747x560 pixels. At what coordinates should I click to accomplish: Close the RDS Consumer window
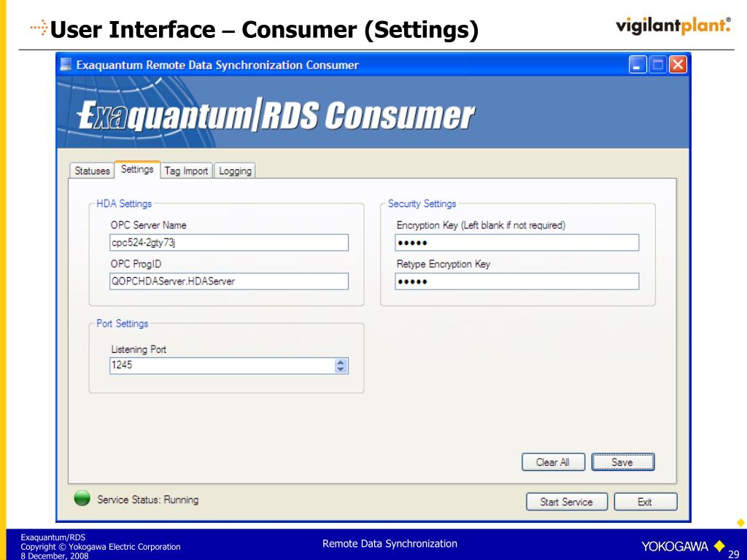[x=678, y=64]
